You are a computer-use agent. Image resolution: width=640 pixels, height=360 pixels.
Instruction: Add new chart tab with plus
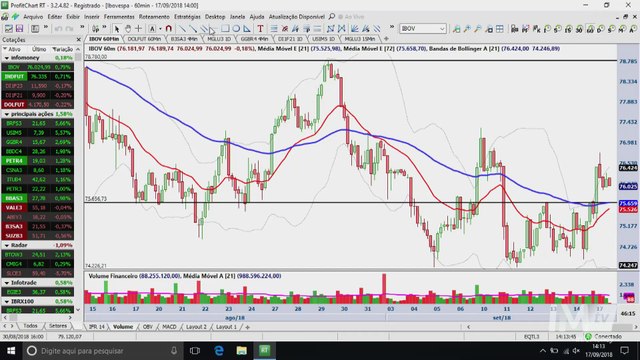tap(386, 39)
